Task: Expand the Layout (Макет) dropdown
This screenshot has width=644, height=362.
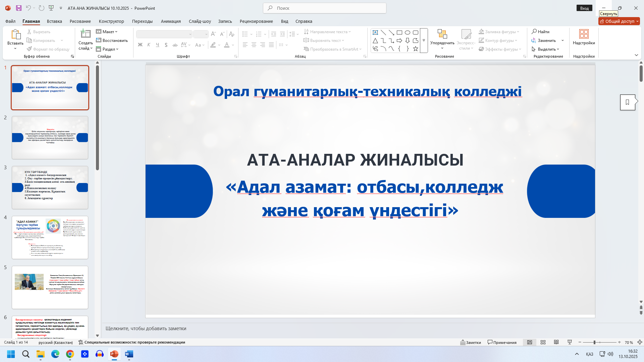Action: 107,32
